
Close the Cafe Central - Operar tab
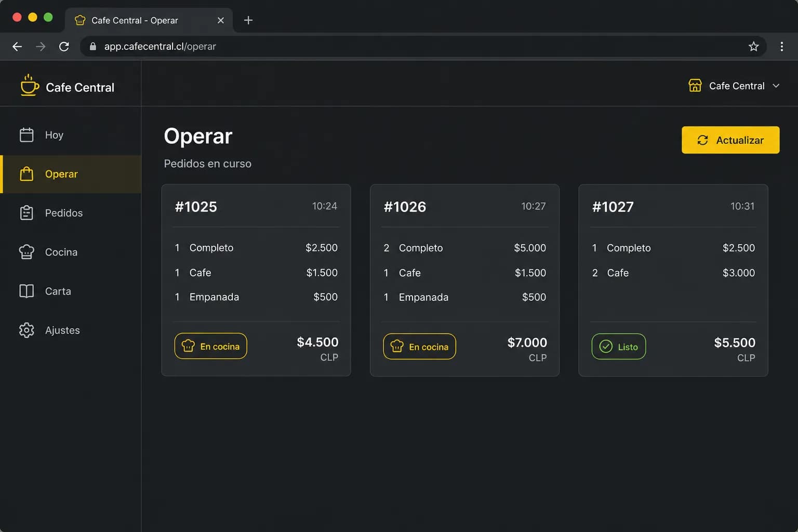(x=221, y=20)
